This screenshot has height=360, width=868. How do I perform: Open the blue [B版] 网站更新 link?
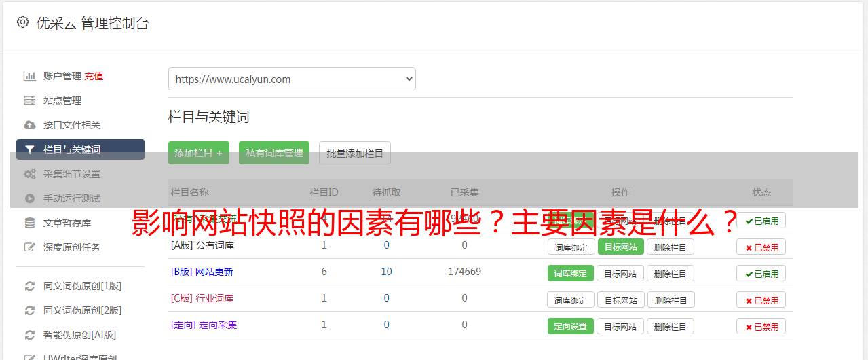(x=202, y=272)
